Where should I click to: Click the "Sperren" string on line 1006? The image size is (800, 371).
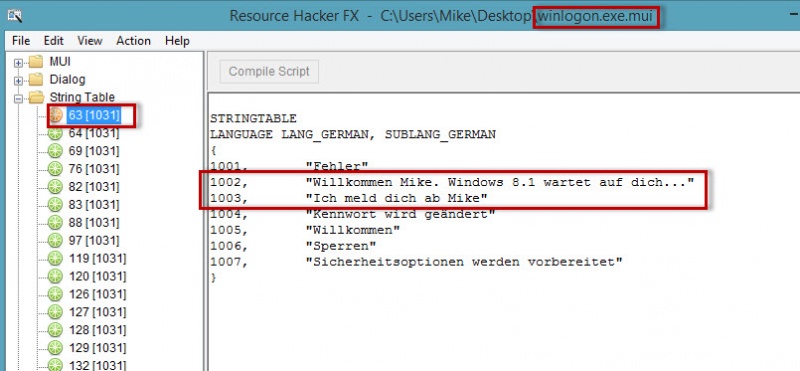coord(341,246)
